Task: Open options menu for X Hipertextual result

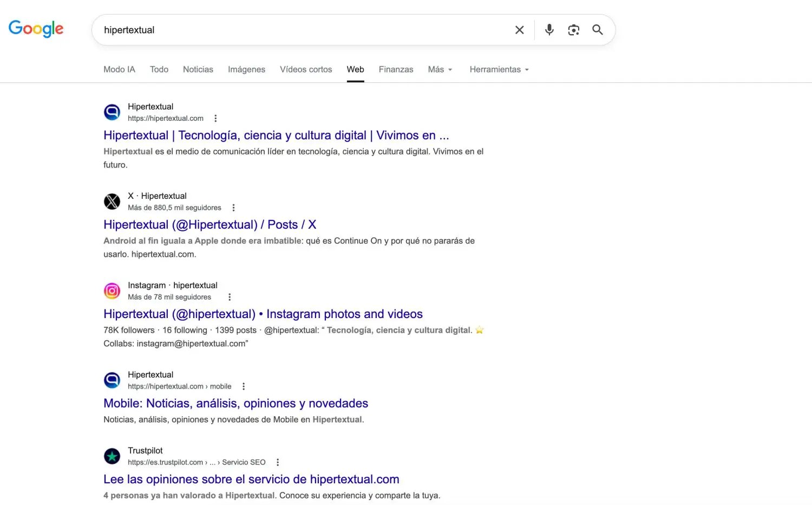Action: coord(233,208)
